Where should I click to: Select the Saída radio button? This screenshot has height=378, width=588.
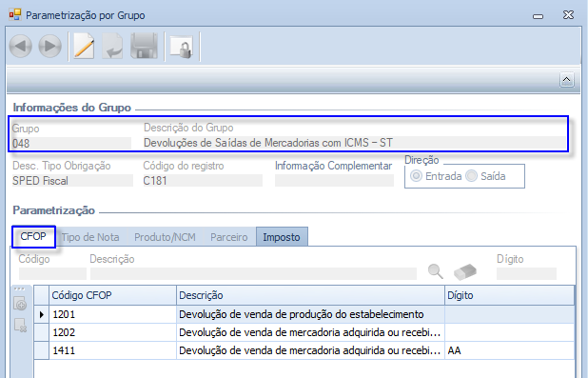(x=471, y=176)
